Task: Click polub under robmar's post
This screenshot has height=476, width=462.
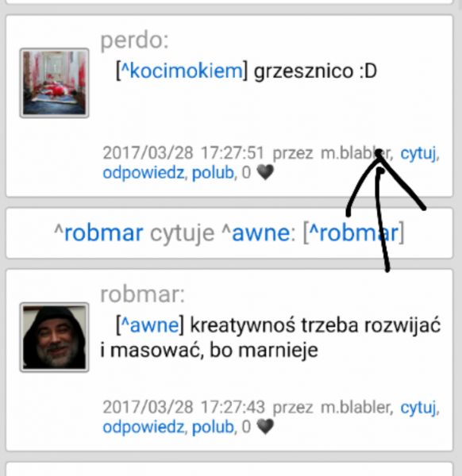Action: [x=213, y=427]
